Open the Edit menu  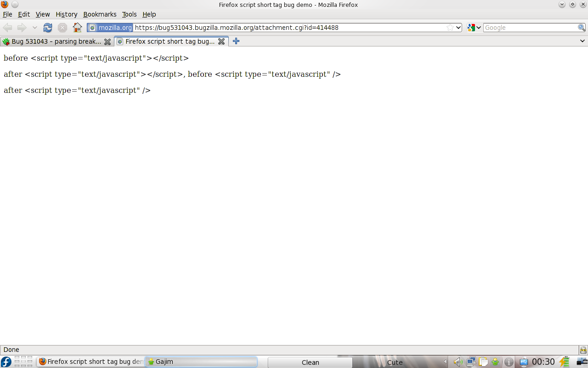coord(24,14)
